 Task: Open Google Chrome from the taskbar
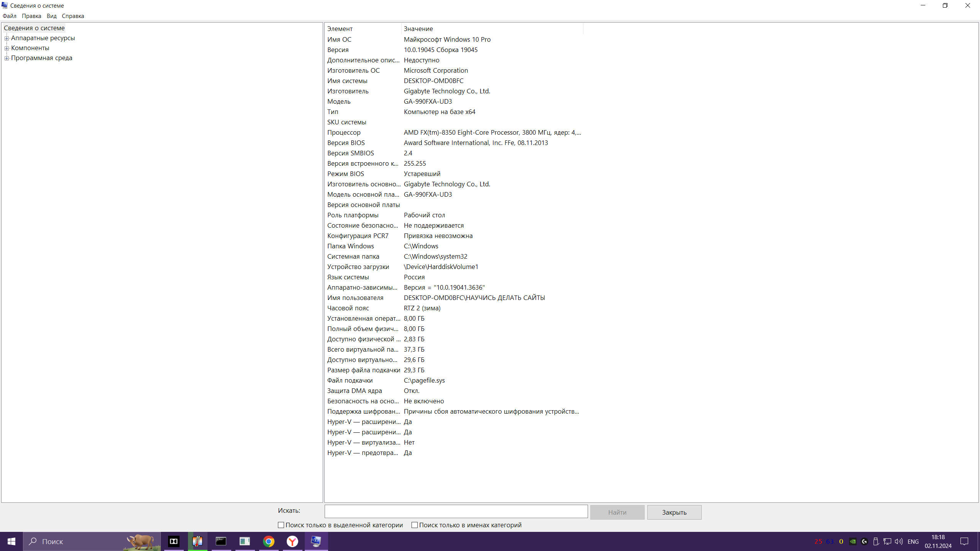pyautogui.click(x=269, y=541)
